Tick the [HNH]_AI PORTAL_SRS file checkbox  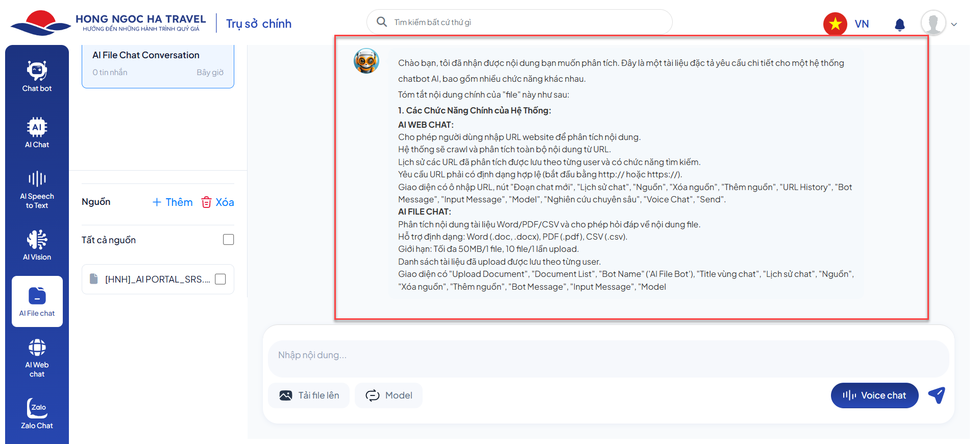220,279
